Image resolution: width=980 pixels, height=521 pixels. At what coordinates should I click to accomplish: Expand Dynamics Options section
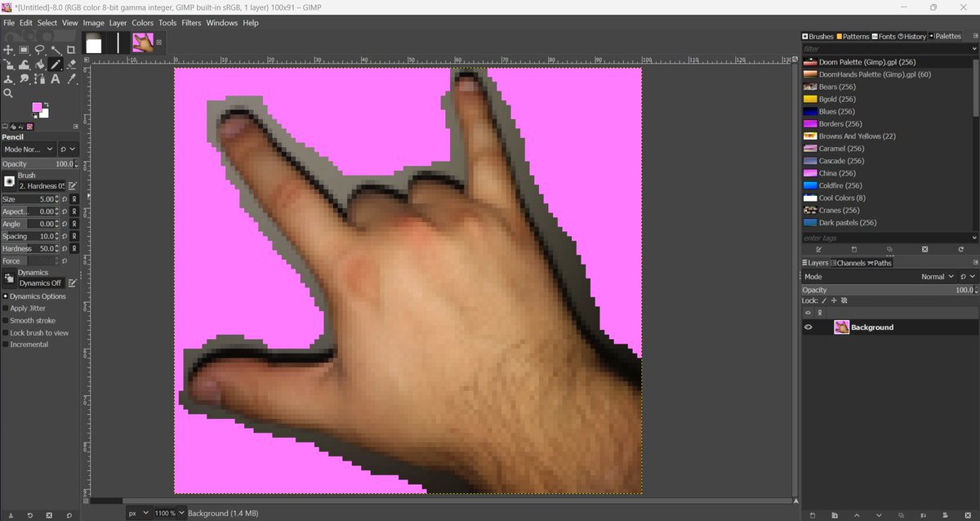[5, 296]
